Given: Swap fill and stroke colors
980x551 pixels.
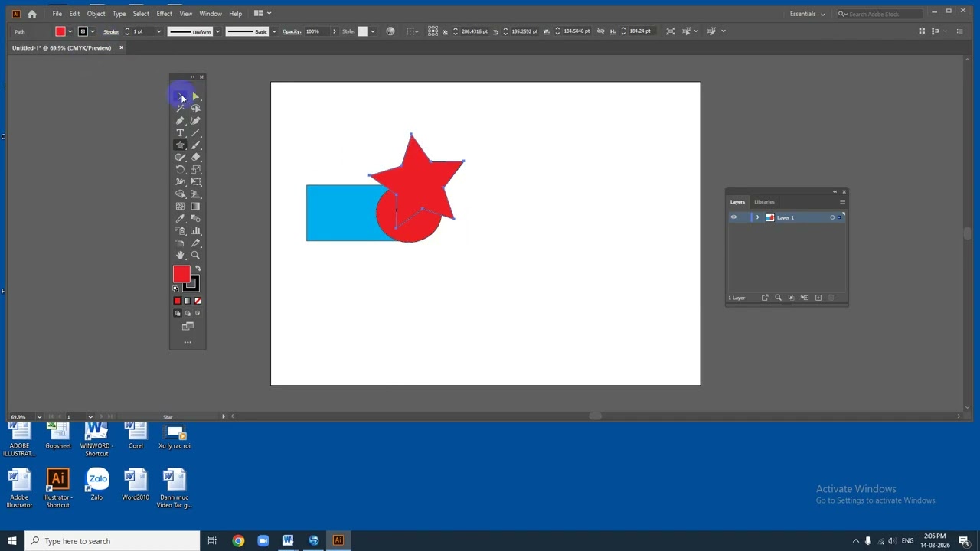Looking at the screenshot, I should click(x=198, y=269).
